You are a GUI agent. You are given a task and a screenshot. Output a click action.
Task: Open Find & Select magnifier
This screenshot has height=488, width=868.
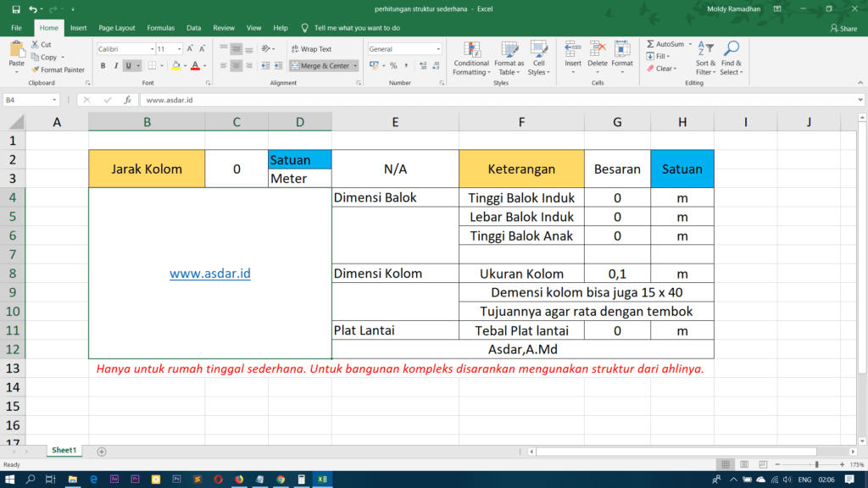[731, 57]
